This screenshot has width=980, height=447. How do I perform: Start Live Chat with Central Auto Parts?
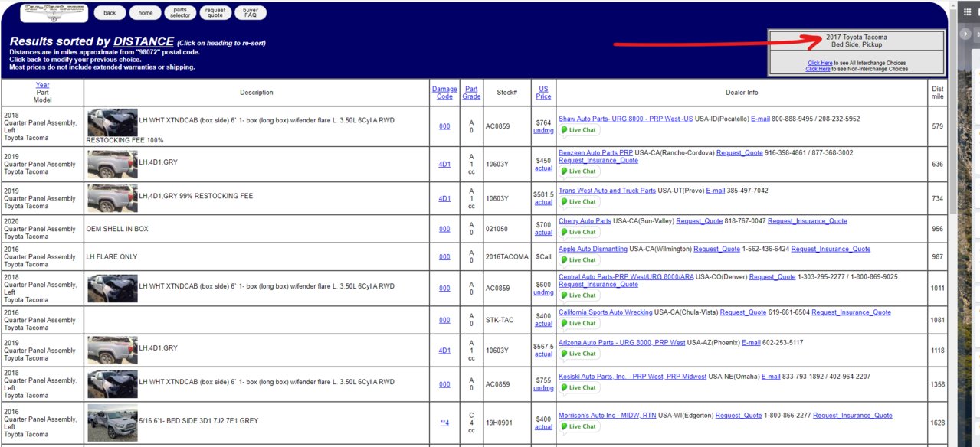coord(579,295)
